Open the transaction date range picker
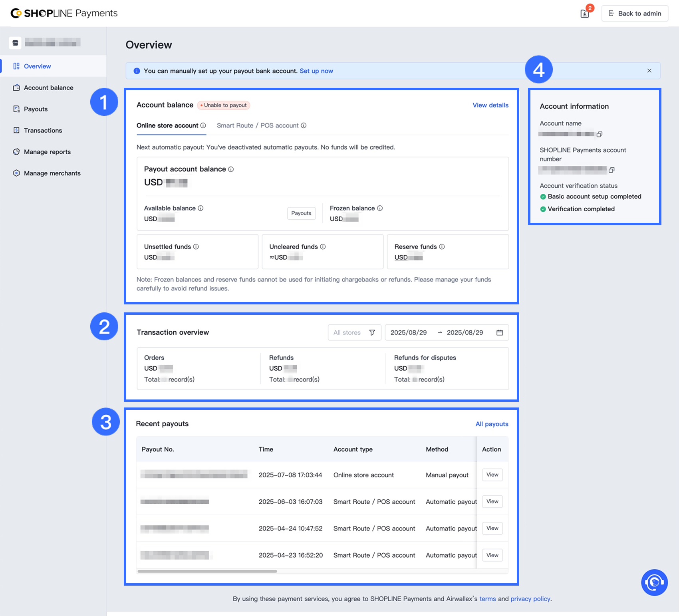 (447, 332)
